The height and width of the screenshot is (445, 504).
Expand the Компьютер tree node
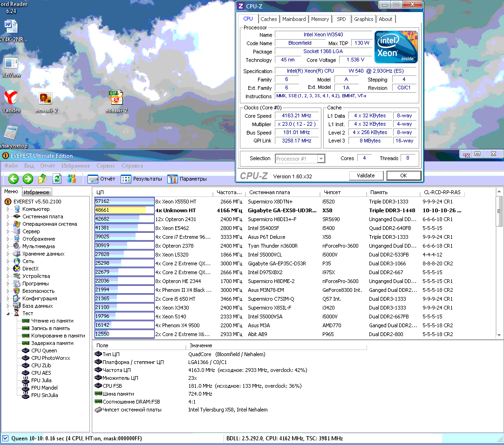(x=8, y=209)
